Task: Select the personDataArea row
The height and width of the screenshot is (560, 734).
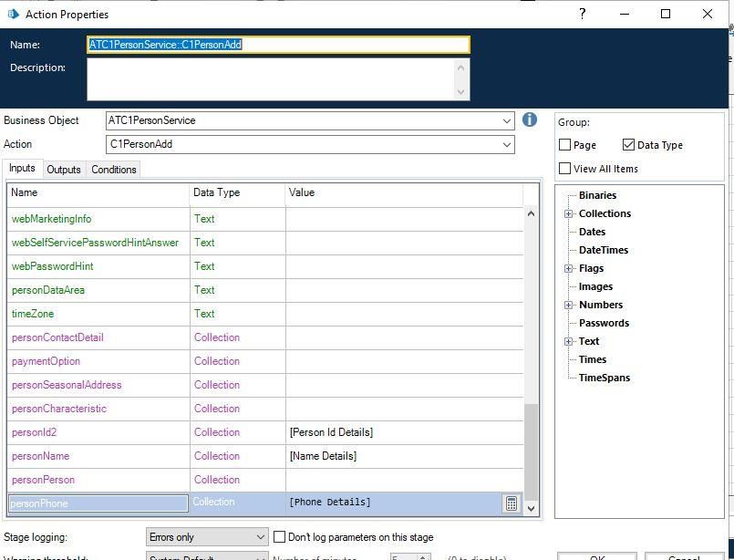Action: (x=265, y=290)
